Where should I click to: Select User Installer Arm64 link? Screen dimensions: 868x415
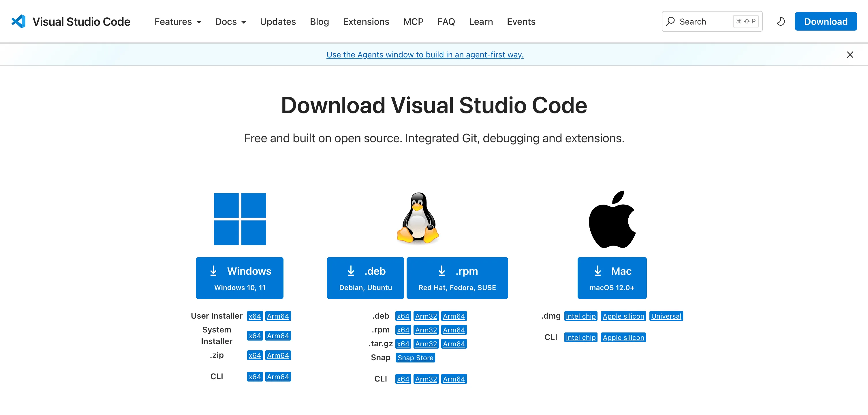pyautogui.click(x=278, y=316)
